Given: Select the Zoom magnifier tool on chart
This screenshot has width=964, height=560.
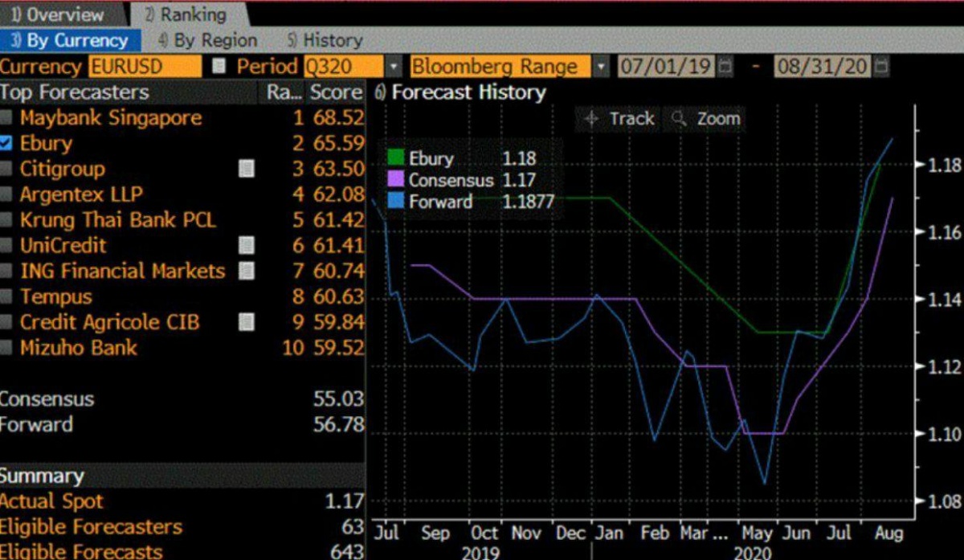Looking at the screenshot, I should click(707, 119).
